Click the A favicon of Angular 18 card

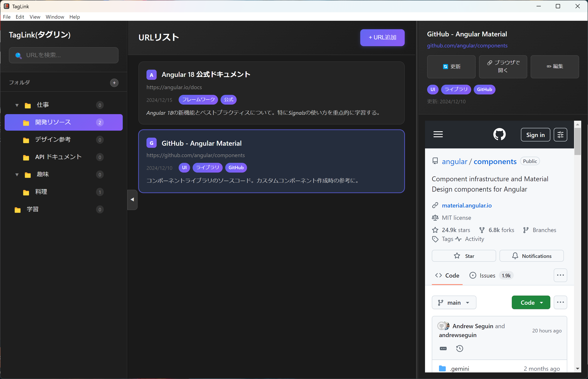(x=152, y=75)
